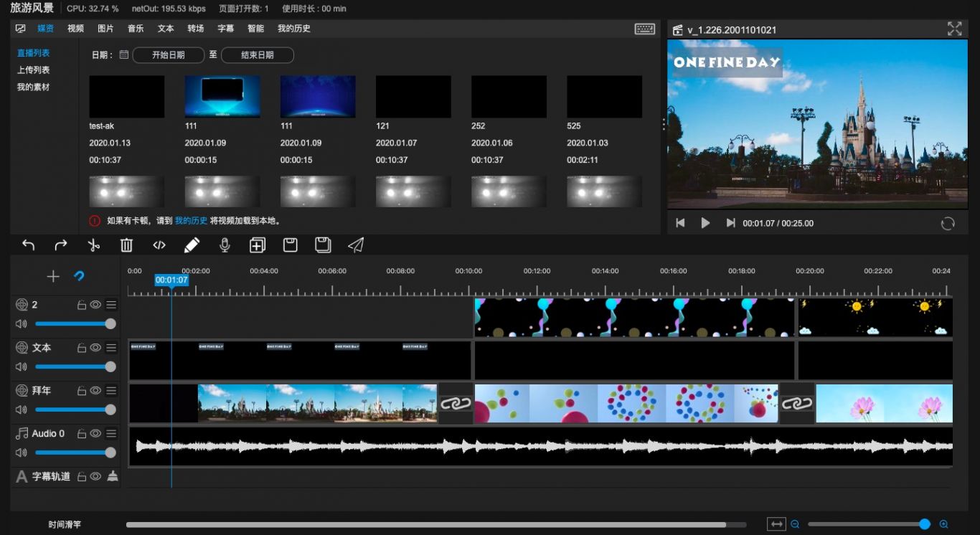The height and width of the screenshot is (535, 980).
Task: Select the scissors cut tool
Action: (x=94, y=245)
